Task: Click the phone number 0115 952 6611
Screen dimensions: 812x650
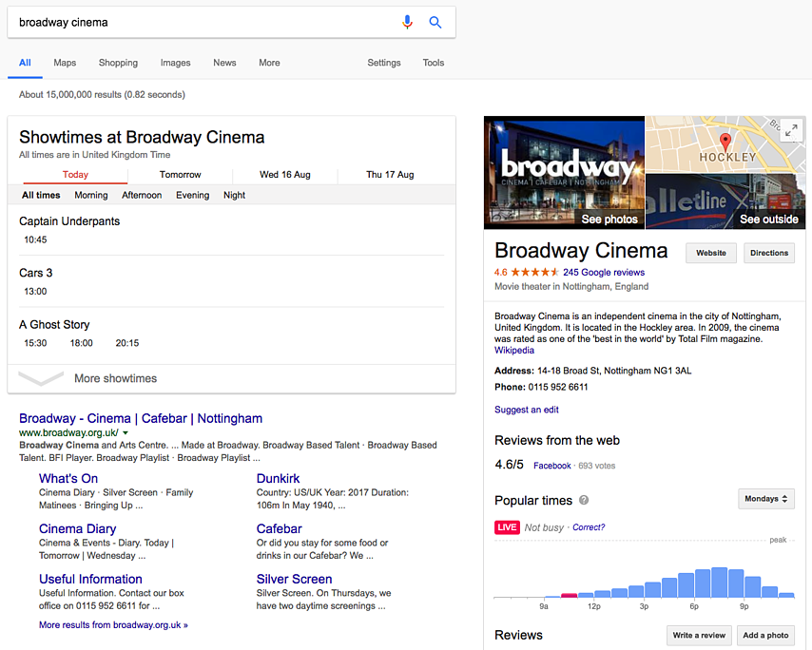Action: click(x=558, y=387)
